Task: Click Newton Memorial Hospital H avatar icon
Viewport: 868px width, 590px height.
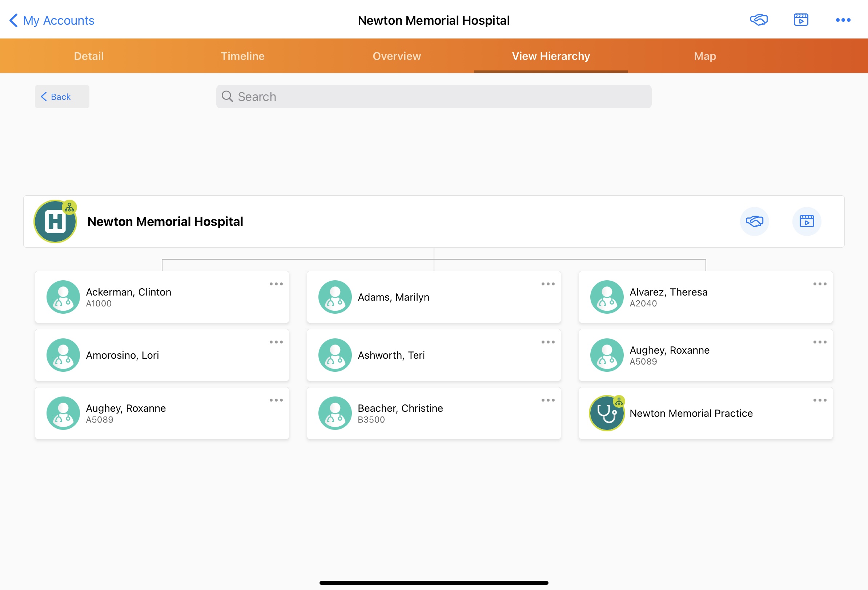Action: [x=55, y=222]
